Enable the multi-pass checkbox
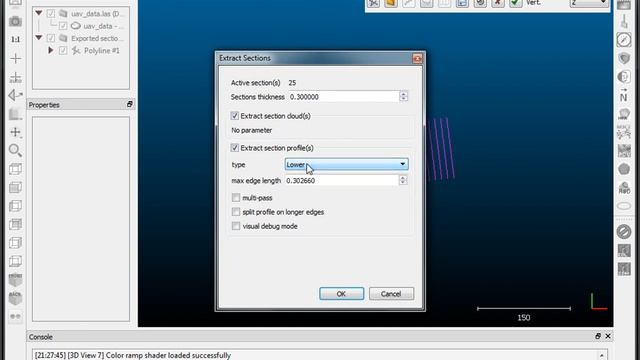 point(236,198)
